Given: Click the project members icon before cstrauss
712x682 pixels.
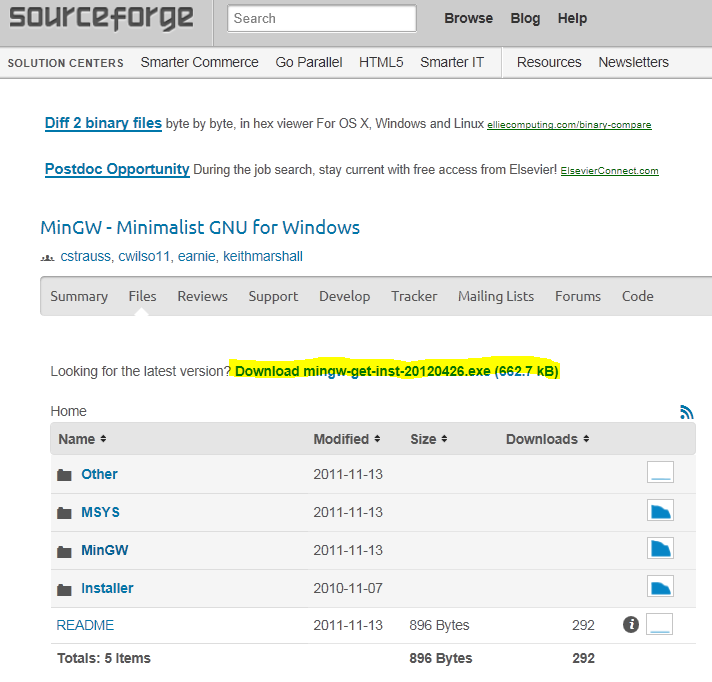Looking at the screenshot, I should [47, 258].
